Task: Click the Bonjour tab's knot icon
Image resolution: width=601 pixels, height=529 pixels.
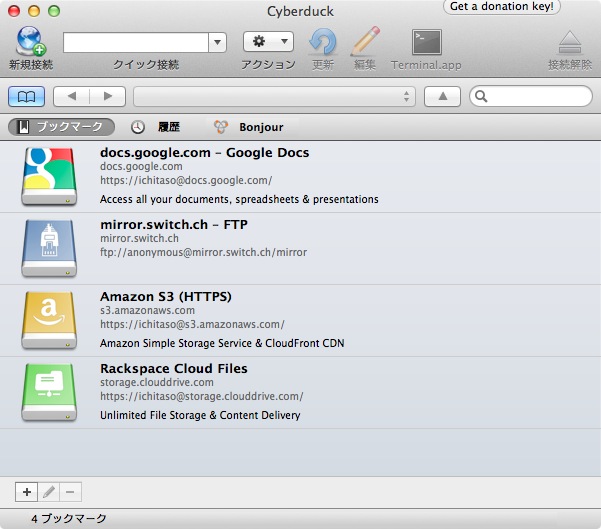Action: click(x=221, y=127)
